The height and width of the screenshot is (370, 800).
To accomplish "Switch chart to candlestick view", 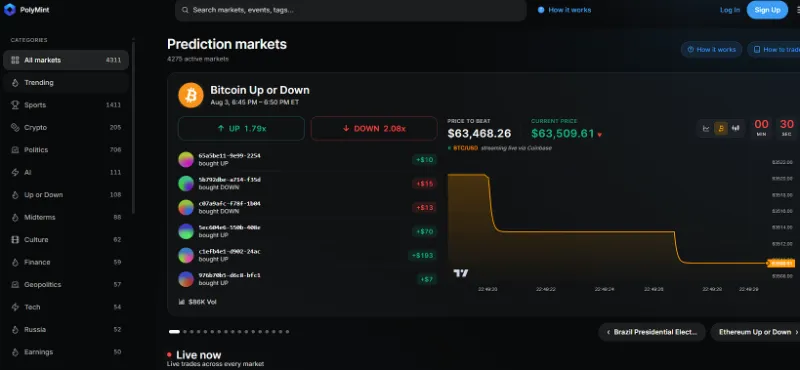I will pos(735,128).
